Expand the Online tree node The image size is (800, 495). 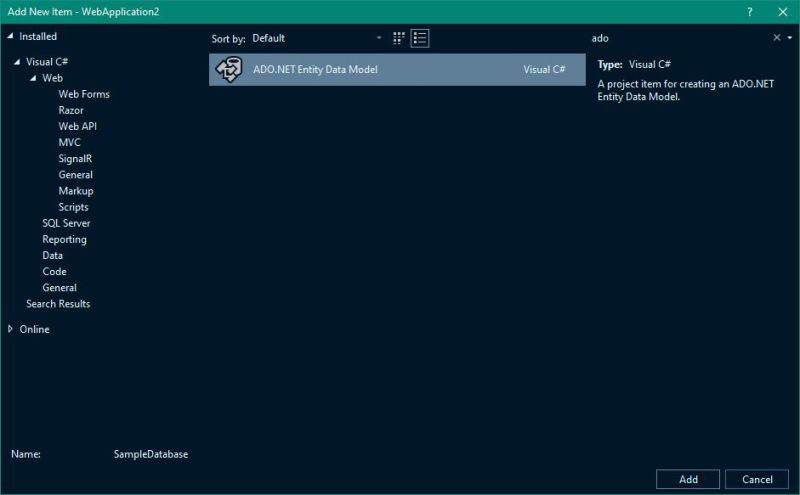coord(10,329)
